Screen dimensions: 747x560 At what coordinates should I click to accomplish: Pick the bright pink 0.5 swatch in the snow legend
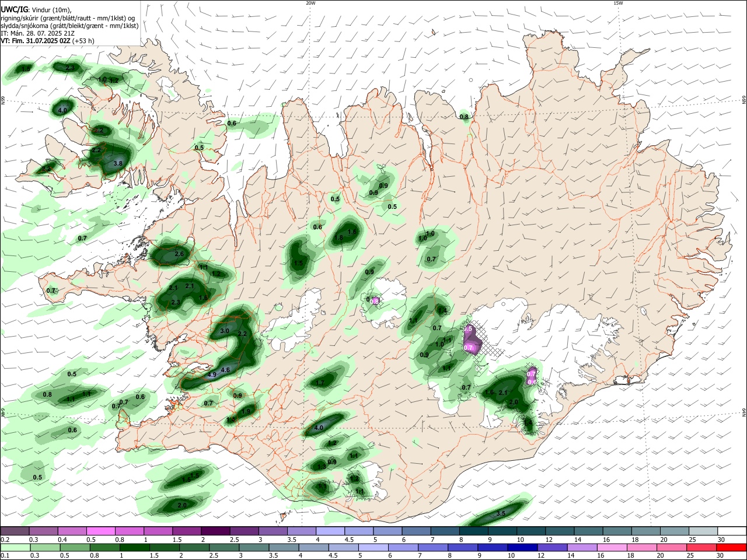coord(100,531)
